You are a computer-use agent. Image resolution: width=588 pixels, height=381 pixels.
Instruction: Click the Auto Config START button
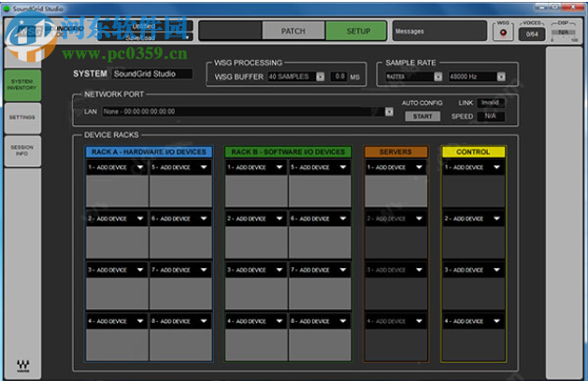tap(423, 117)
